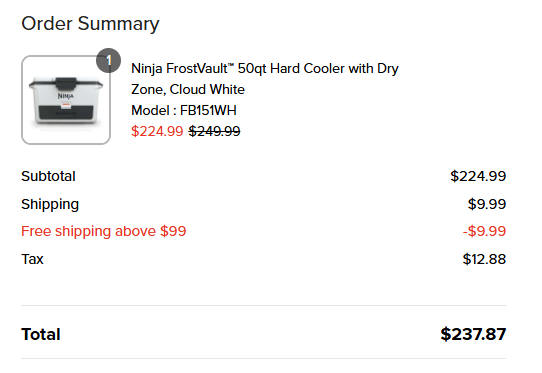Click the bold Total label
This screenshot has height=373, width=542.
pos(41,334)
